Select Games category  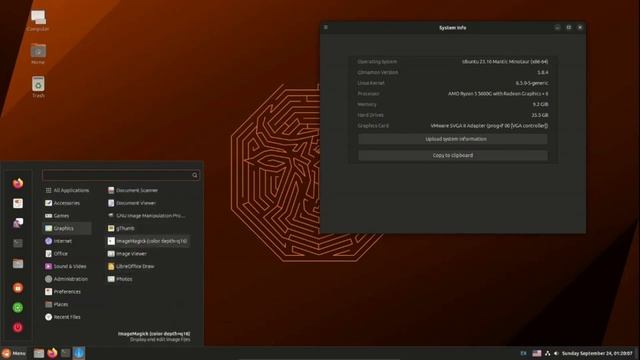(x=67, y=216)
